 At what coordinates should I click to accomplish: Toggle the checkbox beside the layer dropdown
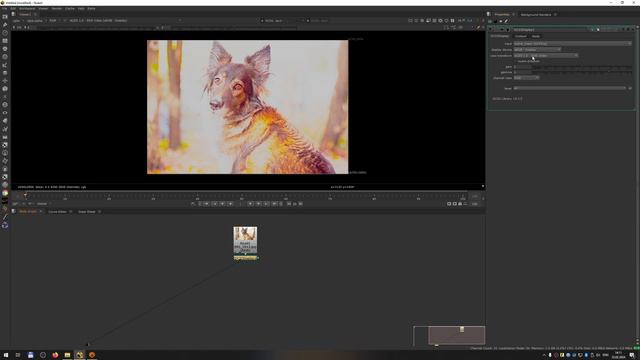630,88
